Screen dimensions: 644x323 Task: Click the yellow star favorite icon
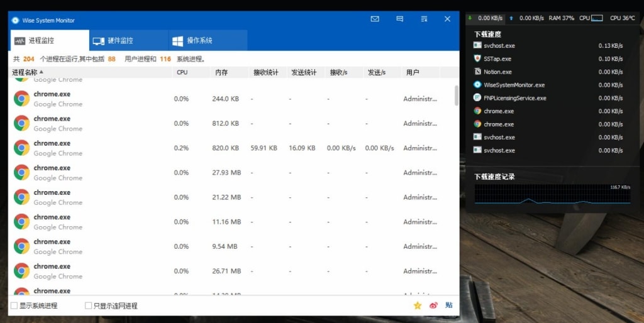tap(418, 305)
